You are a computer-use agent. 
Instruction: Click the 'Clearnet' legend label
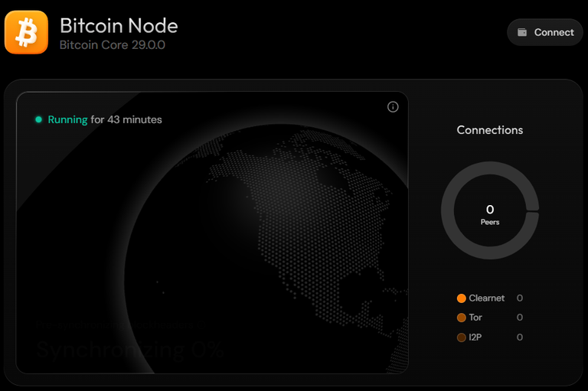pos(487,298)
